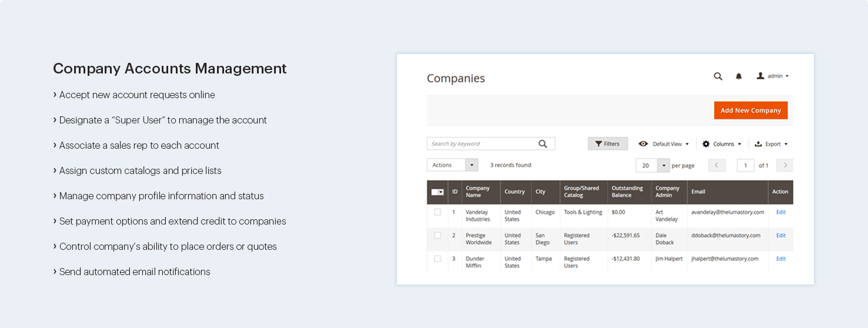
Task: Click the Default View eye icon
Action: coord(643,144)
